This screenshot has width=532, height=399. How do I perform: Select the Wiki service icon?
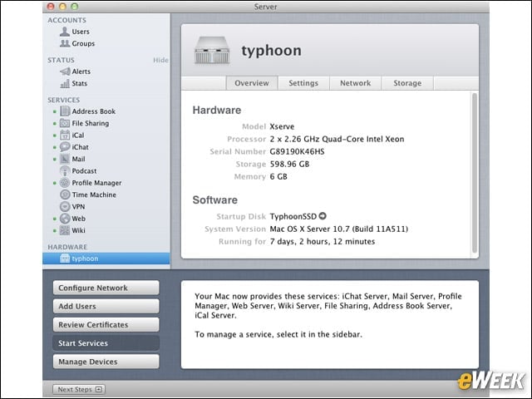[x=65, y=230]
